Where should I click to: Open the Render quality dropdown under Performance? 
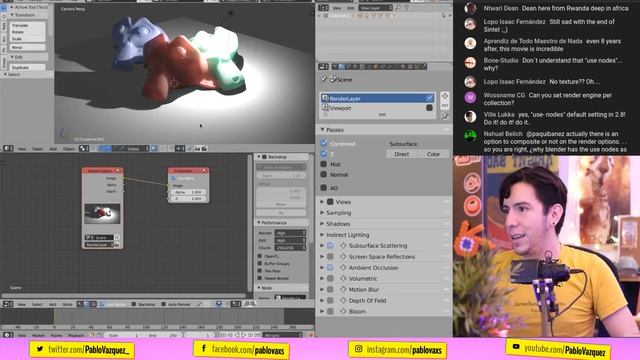pyautogui.click(x=290, y=233)
